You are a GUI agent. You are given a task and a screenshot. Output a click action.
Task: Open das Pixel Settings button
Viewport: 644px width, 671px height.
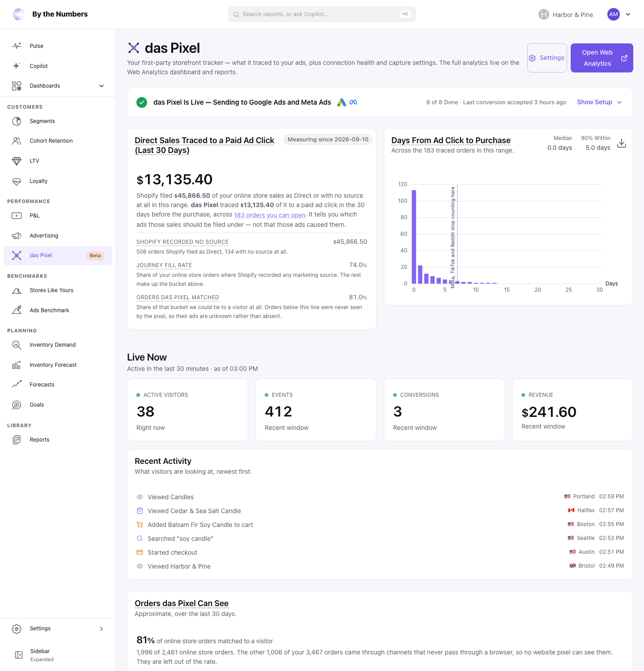547,58
